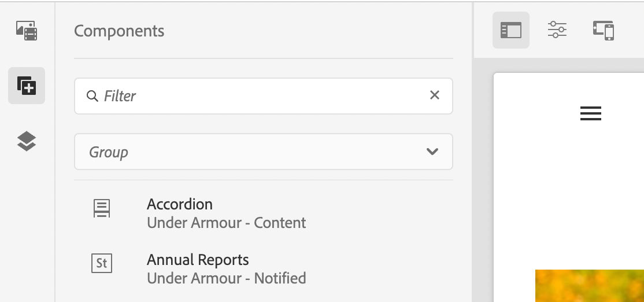Image resolution: width=644 pixels, height=302 pixels.
Task: Open the device Emulator icon
Action: coord(603,30)
